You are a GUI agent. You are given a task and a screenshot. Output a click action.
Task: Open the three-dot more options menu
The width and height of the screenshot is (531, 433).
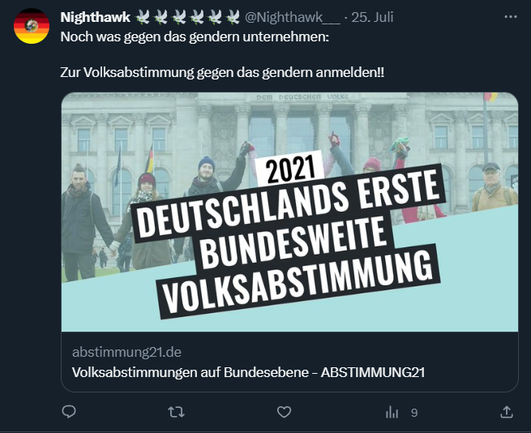[511, 17]
